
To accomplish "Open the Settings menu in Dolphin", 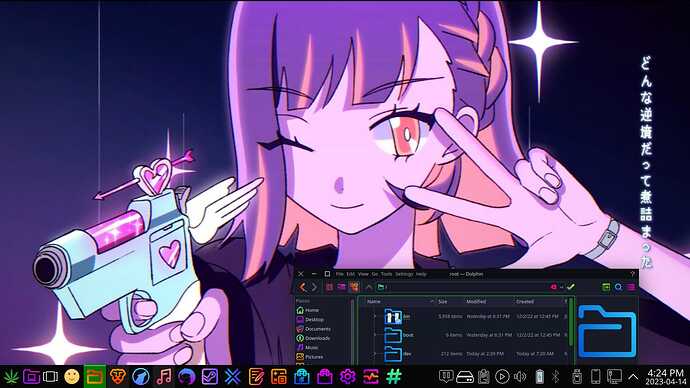I will (404, 274).
